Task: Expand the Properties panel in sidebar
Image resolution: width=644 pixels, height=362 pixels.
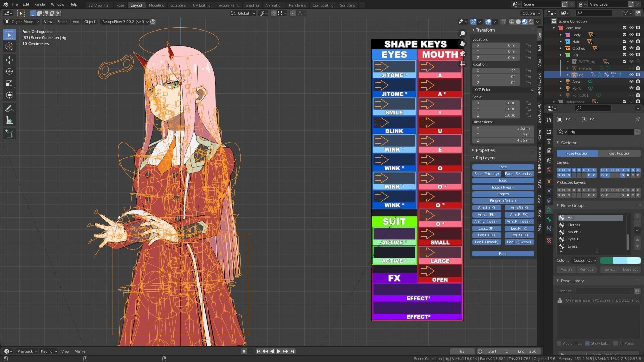Action: click(485, 150)
